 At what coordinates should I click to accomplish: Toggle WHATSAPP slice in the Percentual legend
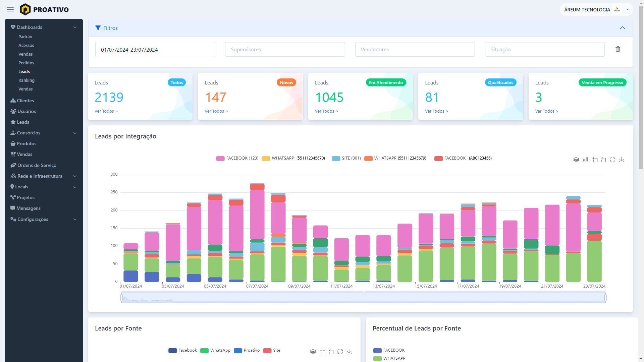[x=389, y=358]
